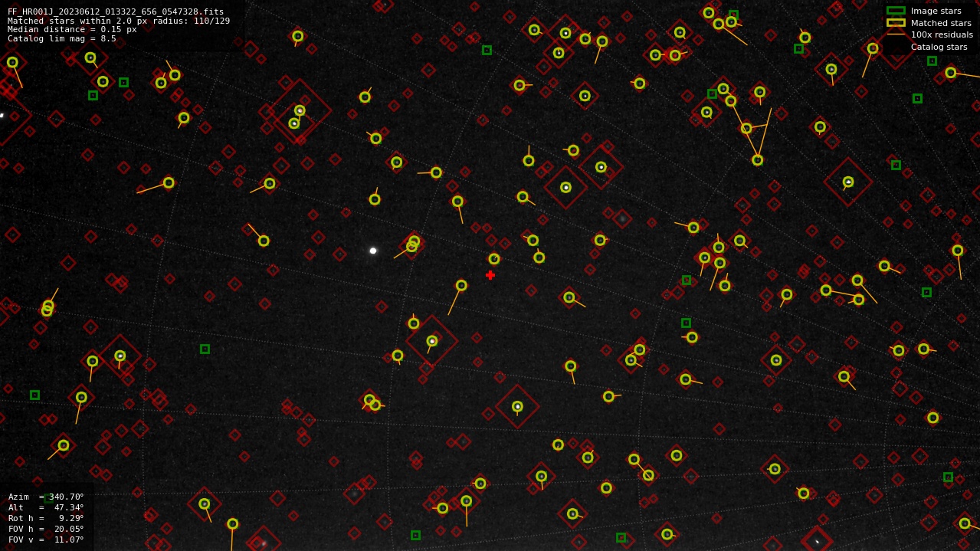The height and width of the screenshot is (551, 980).
Task: Click the green Image stars legend marker
Action: coord(896,11)
